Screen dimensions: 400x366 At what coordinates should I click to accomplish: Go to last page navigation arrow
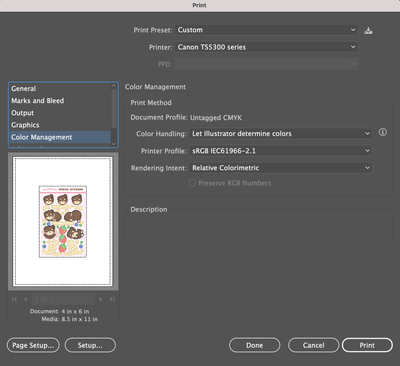(112, 299)
